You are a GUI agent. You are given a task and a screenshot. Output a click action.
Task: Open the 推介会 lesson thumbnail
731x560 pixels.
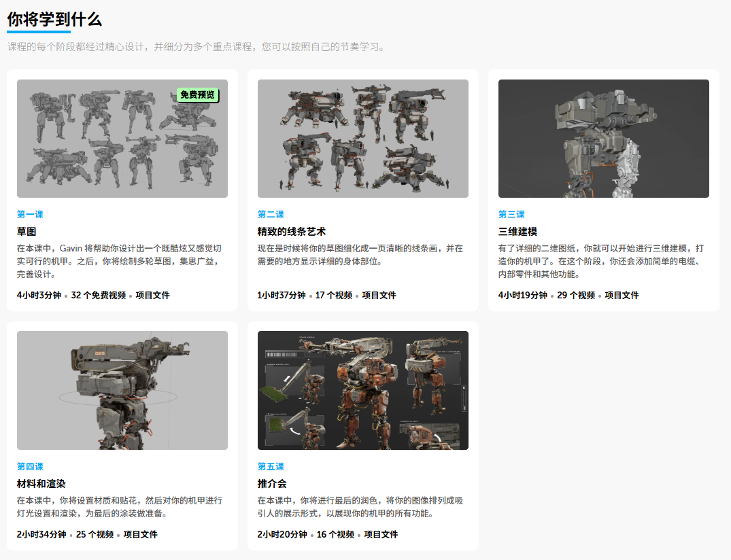362,390
